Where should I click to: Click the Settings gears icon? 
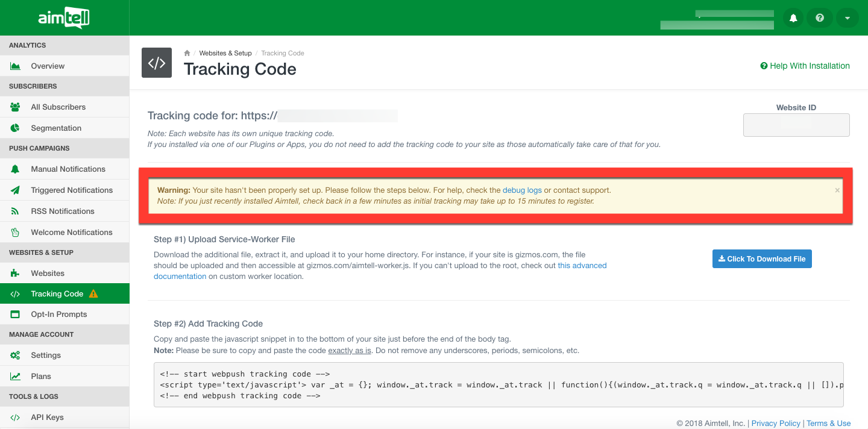tap(16, 355)
